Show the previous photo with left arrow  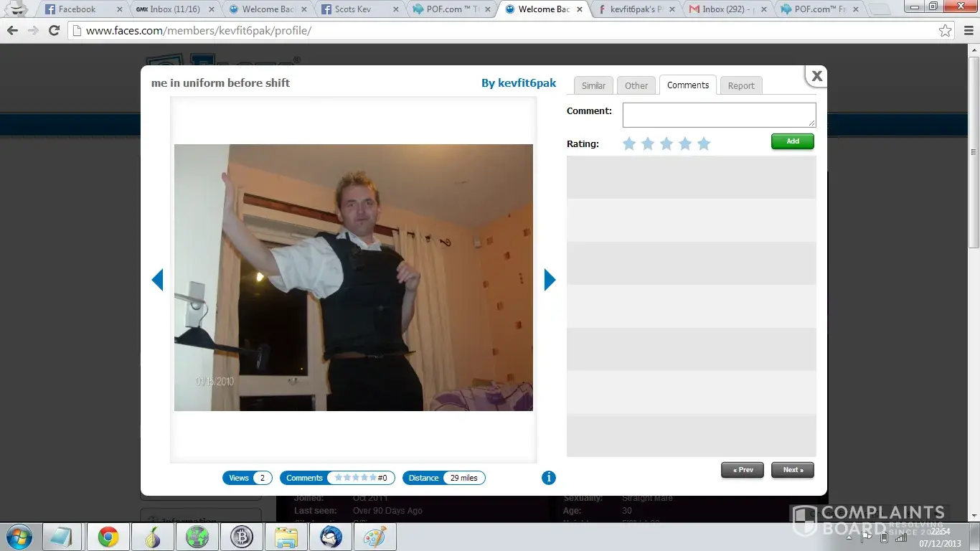(157, 280)
